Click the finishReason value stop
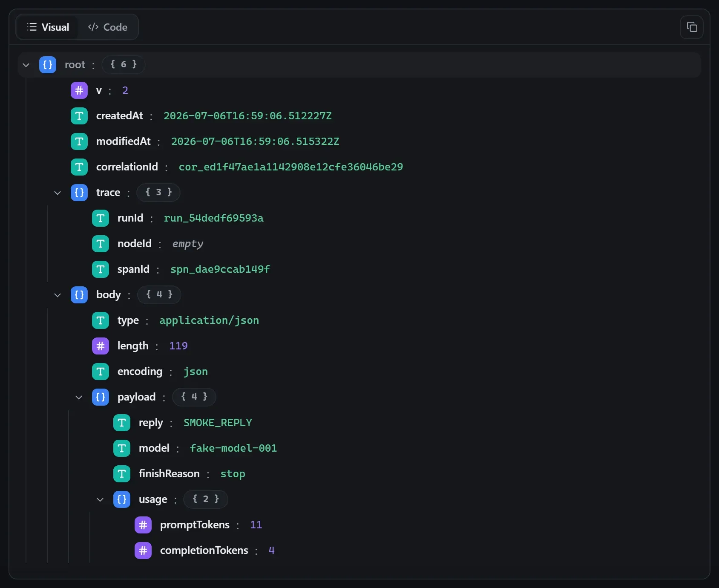 (233, 474)
